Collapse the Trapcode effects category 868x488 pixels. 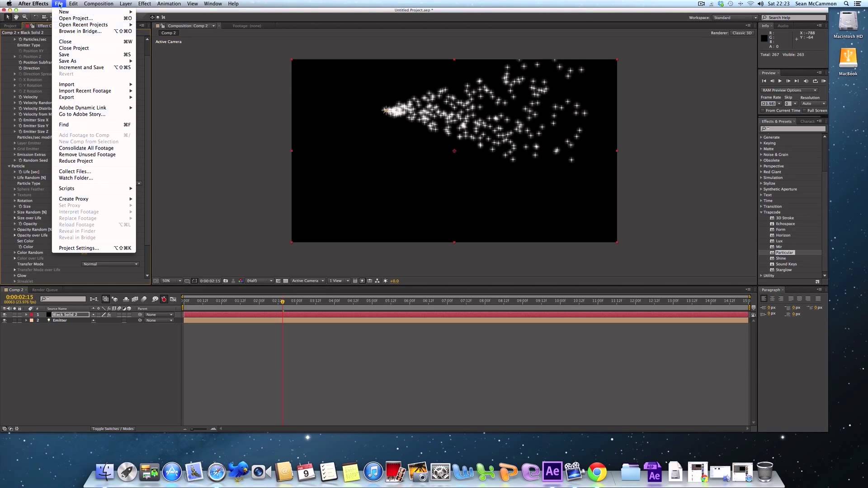(x=761, y=212)
